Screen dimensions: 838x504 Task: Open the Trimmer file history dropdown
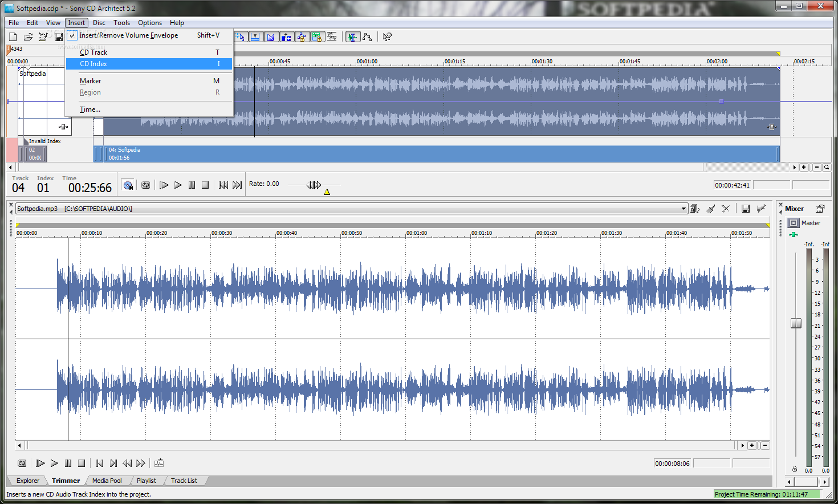(684, 209)
